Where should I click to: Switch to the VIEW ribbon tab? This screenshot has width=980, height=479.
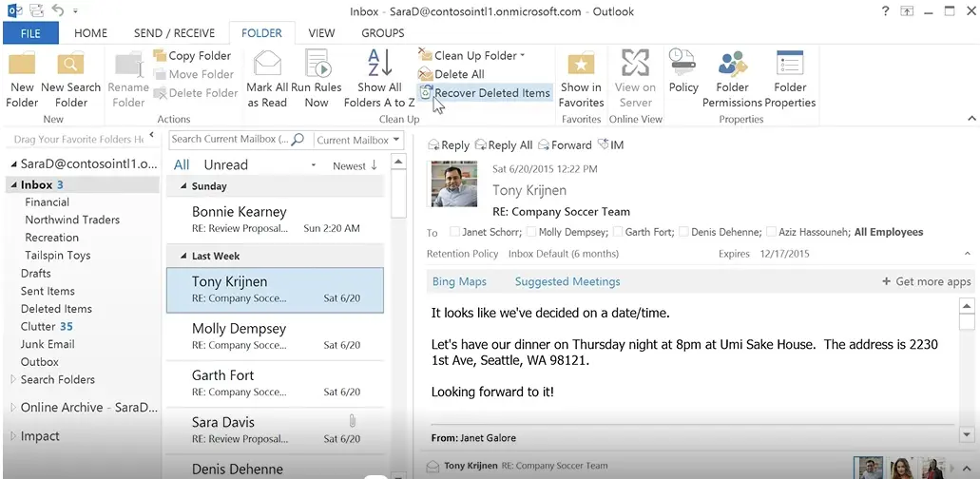click(321, 33)
